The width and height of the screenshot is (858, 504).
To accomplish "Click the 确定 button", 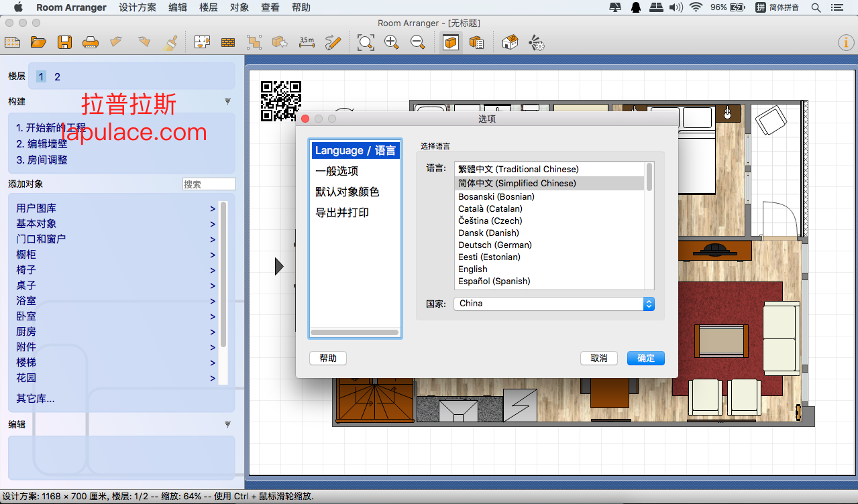I will point(646,358).
